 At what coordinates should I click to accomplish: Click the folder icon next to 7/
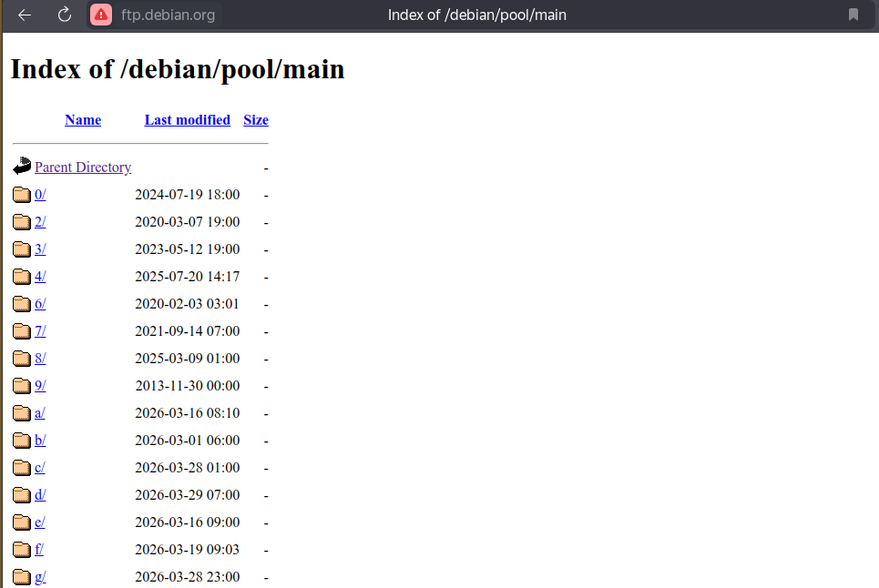pos(22,331)
